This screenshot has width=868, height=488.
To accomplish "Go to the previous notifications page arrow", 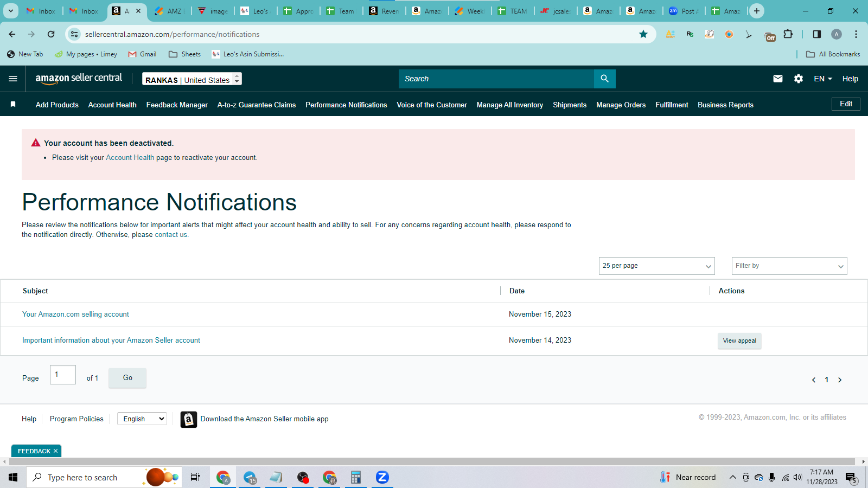I will click(x=814, y=380).
